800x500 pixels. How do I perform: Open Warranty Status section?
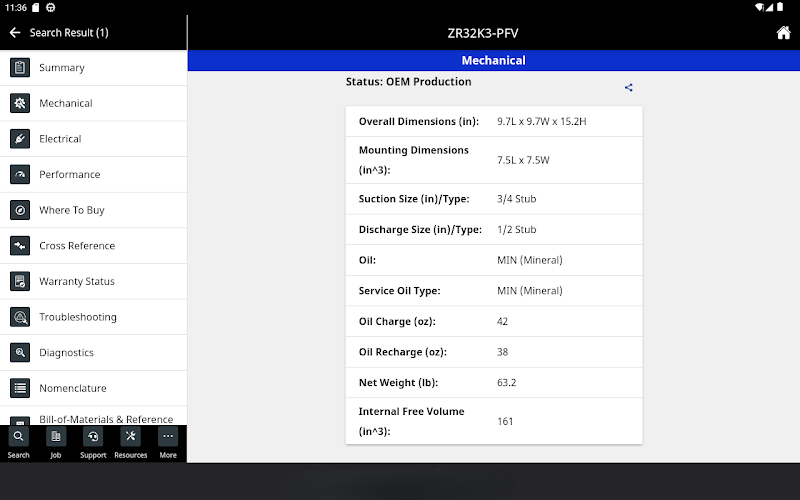[x=93, y=281]
